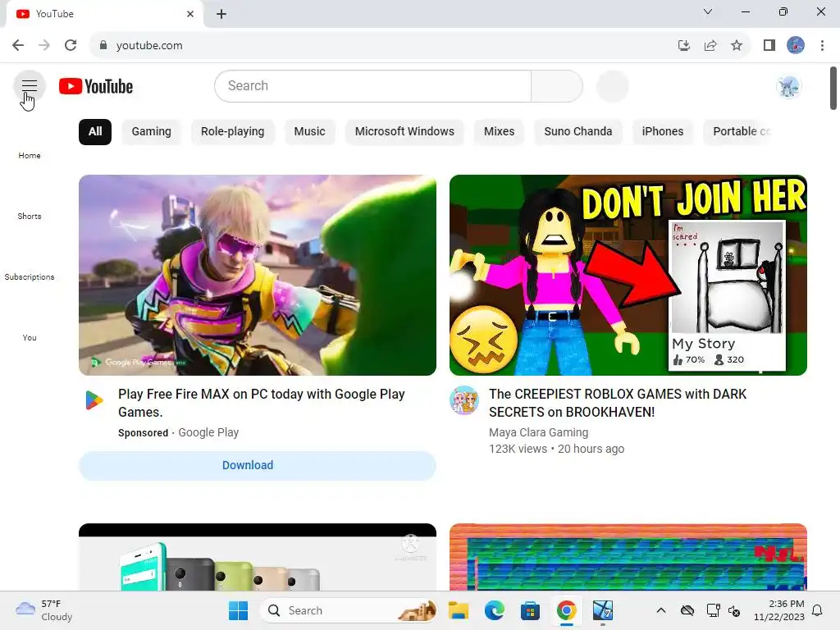
Task: Click the muted volume tray icon
Action: [734, 610]
